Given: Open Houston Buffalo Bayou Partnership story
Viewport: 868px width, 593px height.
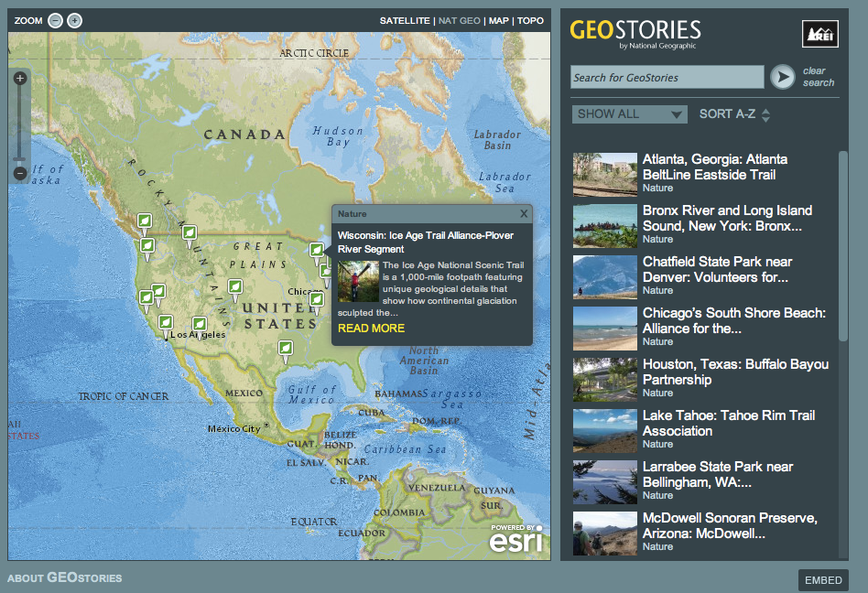Looking at the screenshot, I should (x=735, y=372).
